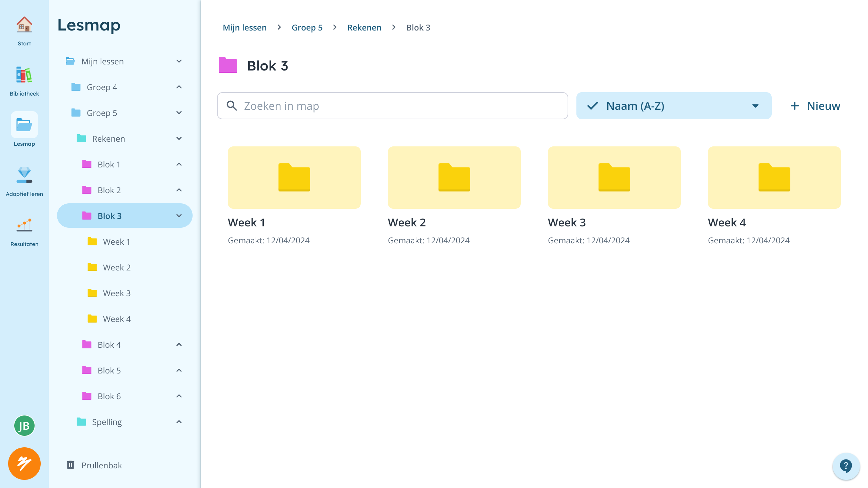Collapse the Mijn lessen tree item

pos(179,61)
